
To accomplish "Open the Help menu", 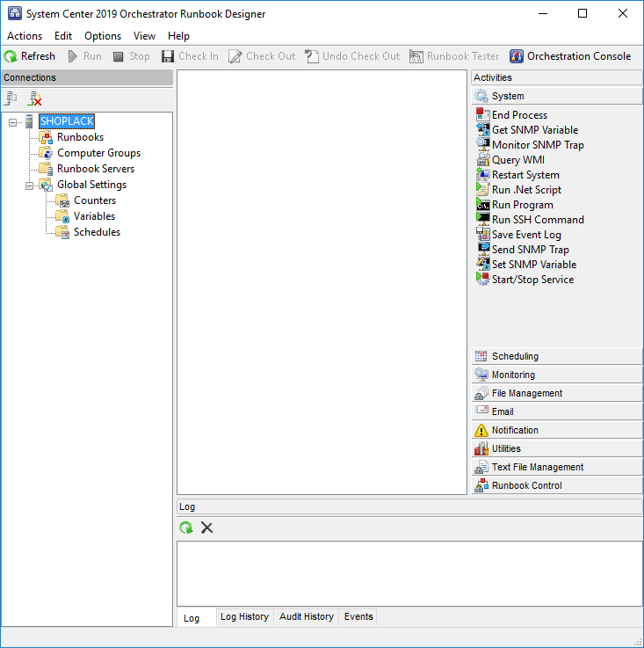I will [178, 36].
